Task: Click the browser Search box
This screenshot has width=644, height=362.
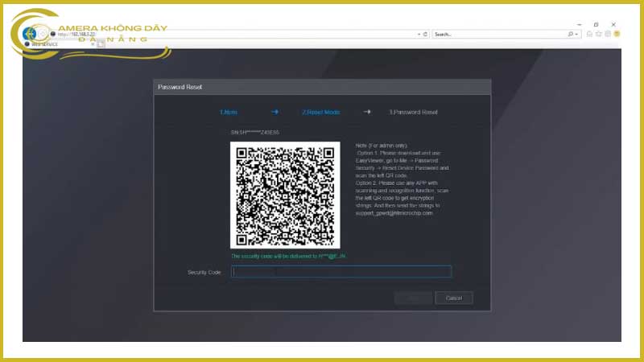Action: tap(499, 35)
